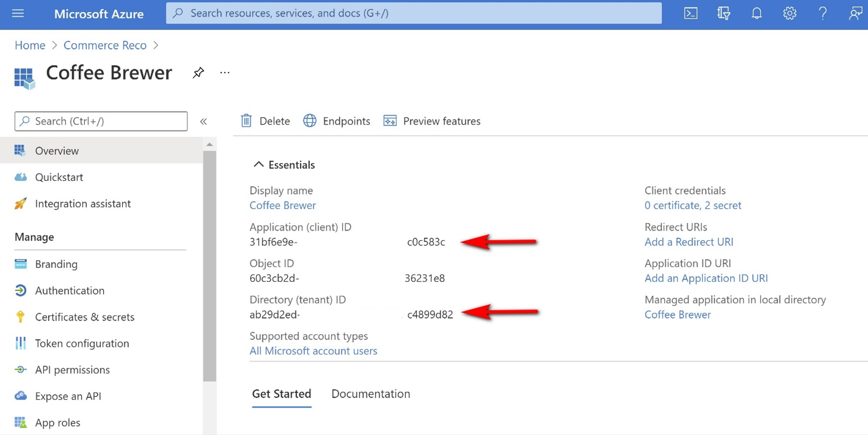The width and height of the screenshot is (868, 435).
Task: Click the Token configuration icon
Action: [x=19, y=343]
